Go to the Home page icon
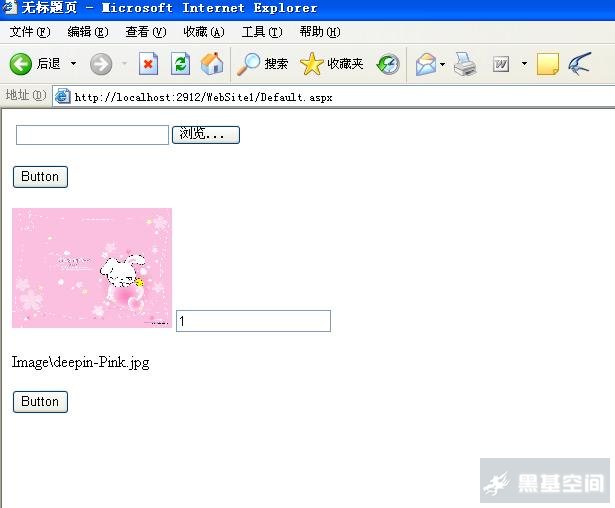 [x=212, y=64]
